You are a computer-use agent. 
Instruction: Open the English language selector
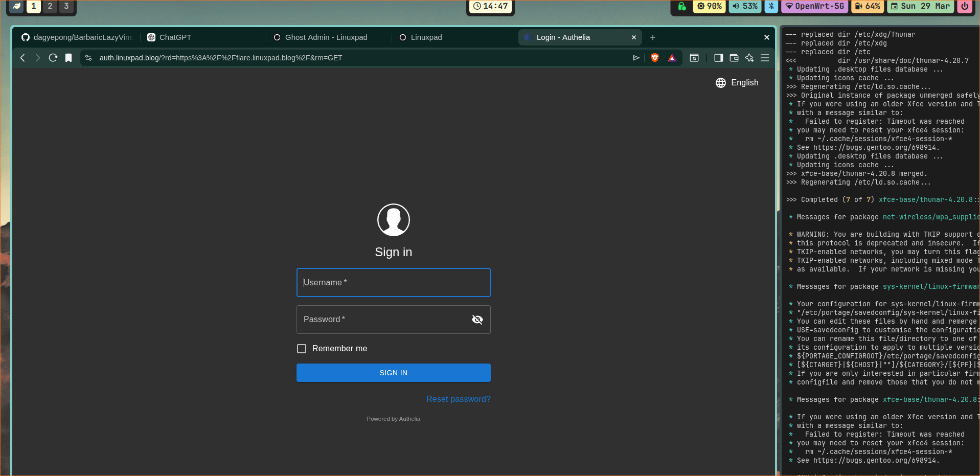coord(737,83)
